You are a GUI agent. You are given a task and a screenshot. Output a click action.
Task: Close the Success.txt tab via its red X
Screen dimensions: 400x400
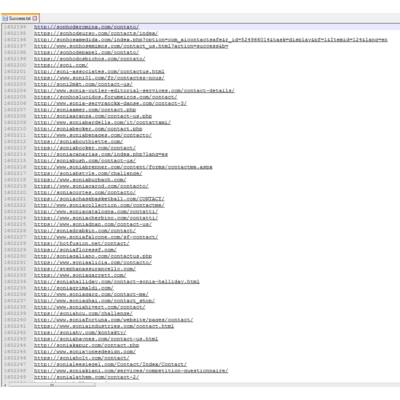click(x=35, y=18)
